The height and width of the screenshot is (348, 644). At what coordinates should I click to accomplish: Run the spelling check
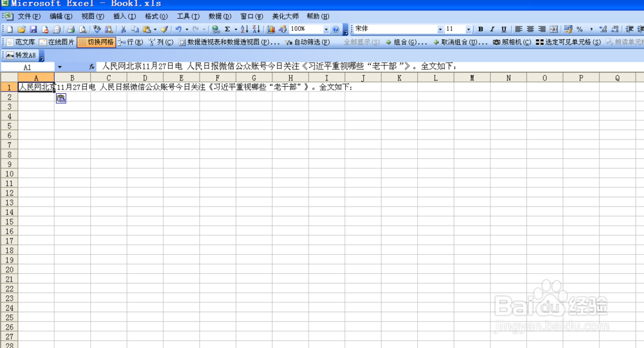[x=97, y=29]
